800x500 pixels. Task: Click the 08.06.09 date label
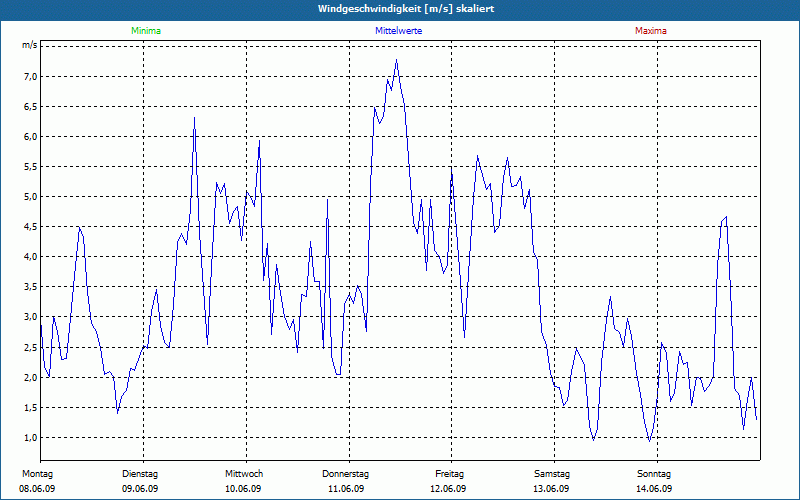tap(37, 489)
